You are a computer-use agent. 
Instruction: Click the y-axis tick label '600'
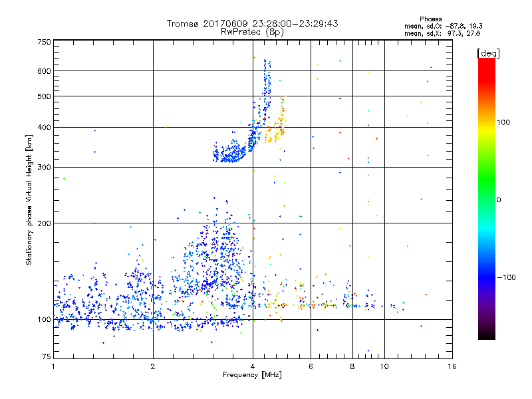click(45, 71)
